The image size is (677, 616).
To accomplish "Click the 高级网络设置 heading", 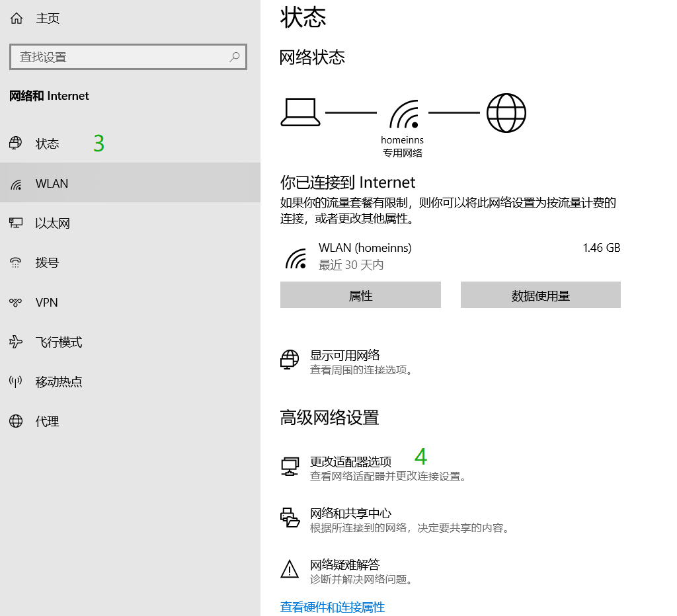I will point(329,418).
